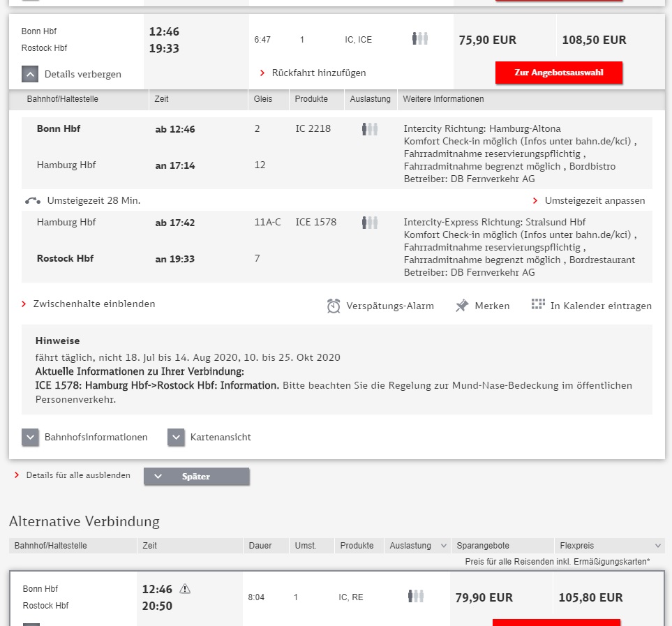
Task: Click Rückfahrt hinzufügen link
Action: tap(318, 73)
